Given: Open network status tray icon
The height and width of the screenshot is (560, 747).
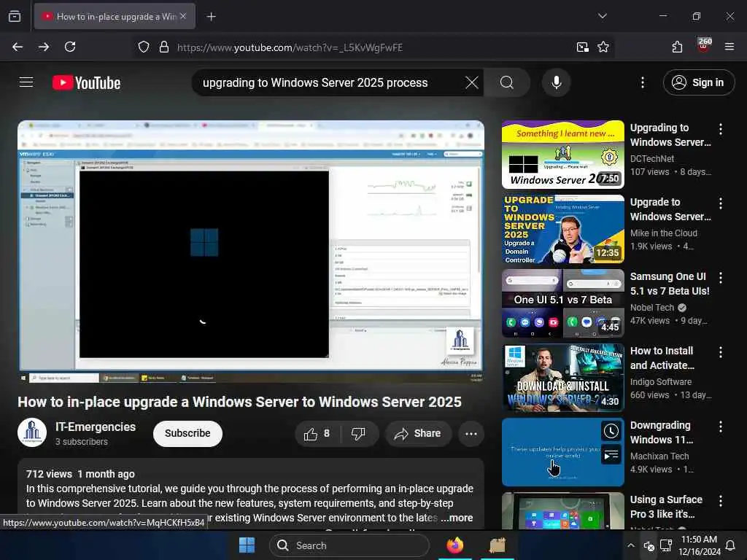Looking at the screenshot, I should click(x=665, y=545).
